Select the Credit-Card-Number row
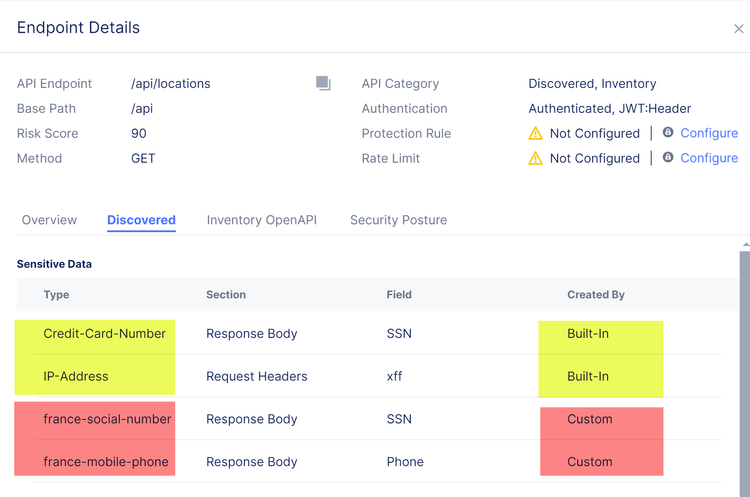750x497 pixels. [105, 334]
